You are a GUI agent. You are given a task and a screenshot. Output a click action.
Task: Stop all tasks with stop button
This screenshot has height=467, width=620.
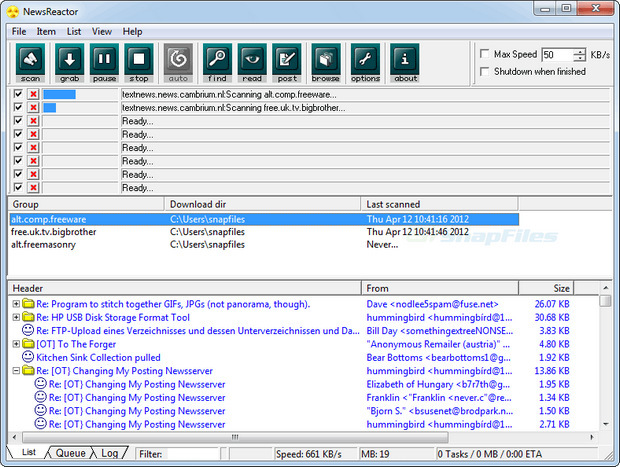[x=139, y=63]
